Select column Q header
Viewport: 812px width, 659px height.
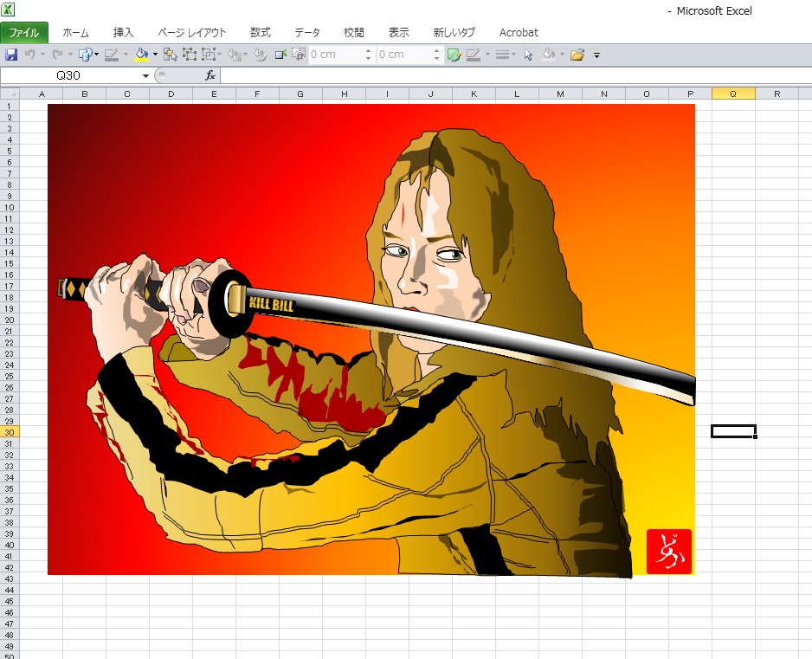pos(733,94)
